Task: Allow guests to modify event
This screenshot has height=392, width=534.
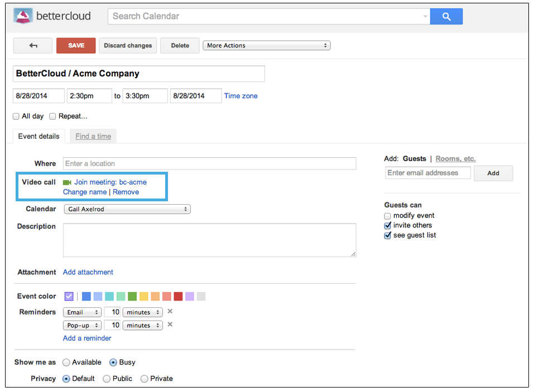Action: (x=387, y=216)
